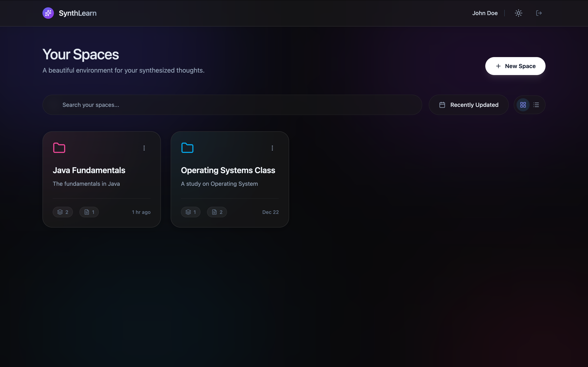The height and width of the screenshot is (367, 588).
Task: Click the document count badge on Operating Systems Class
Action: (217, 212)
